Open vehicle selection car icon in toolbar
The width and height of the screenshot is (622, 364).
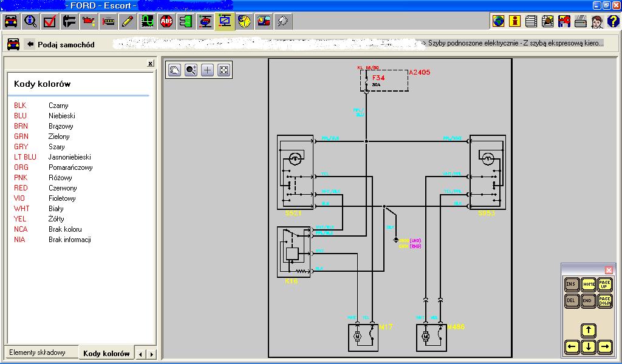tap(11, 21)
